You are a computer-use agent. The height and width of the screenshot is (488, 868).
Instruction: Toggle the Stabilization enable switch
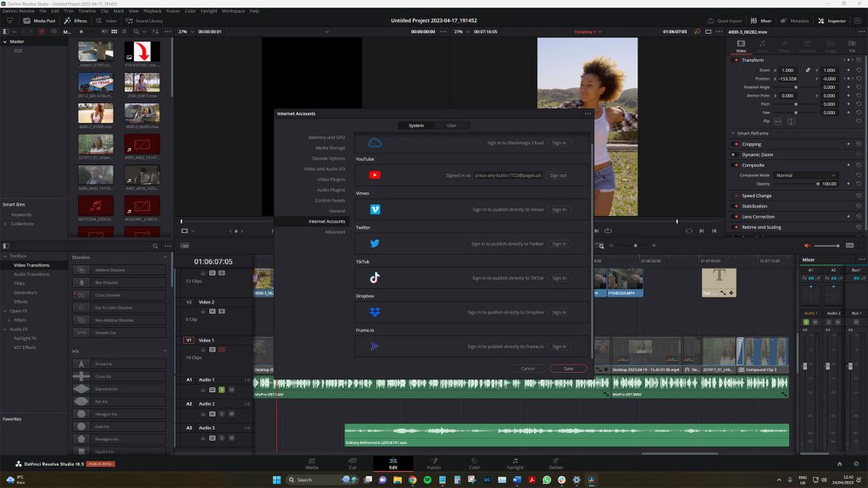tap(736, 206)
